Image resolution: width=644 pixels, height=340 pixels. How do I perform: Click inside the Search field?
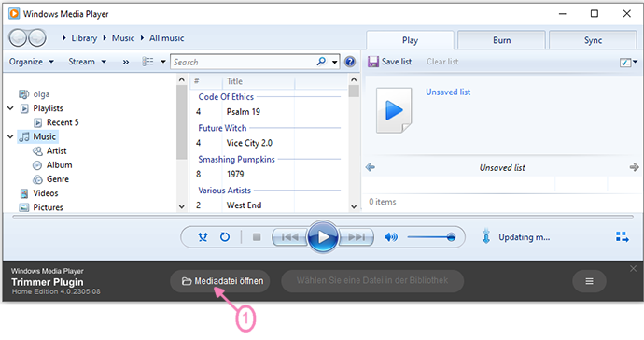point(245,62)
